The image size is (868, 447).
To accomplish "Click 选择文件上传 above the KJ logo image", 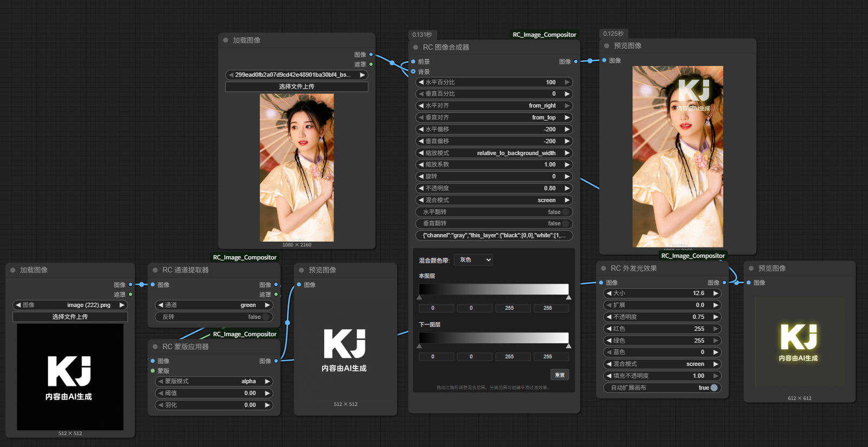I will [x=70, y=317].
